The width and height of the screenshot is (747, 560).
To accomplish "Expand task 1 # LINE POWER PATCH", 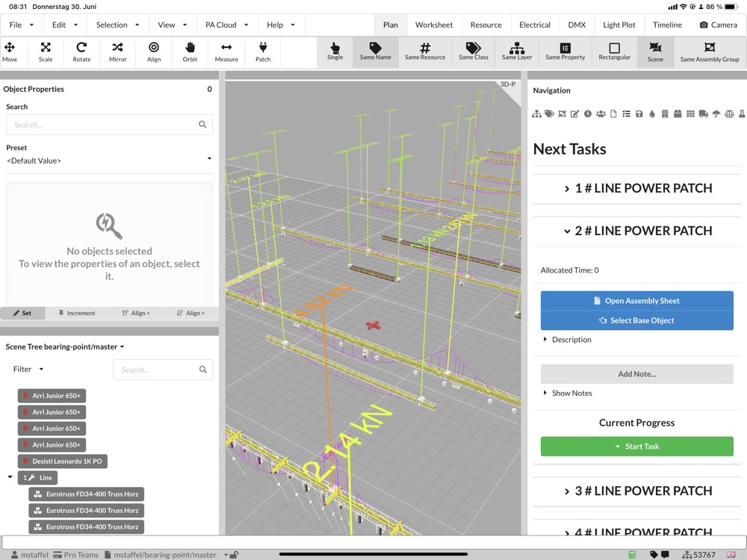I will (636, 188).
